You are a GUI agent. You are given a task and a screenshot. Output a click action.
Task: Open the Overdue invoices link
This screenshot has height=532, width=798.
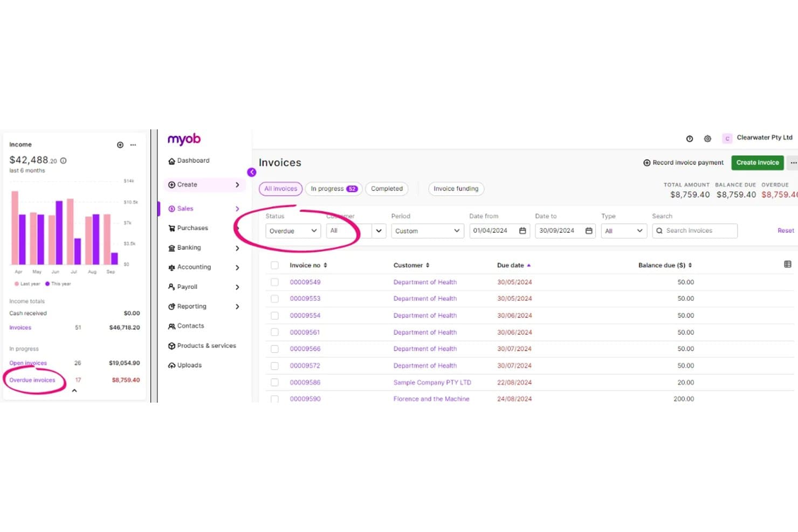[32, 380]
